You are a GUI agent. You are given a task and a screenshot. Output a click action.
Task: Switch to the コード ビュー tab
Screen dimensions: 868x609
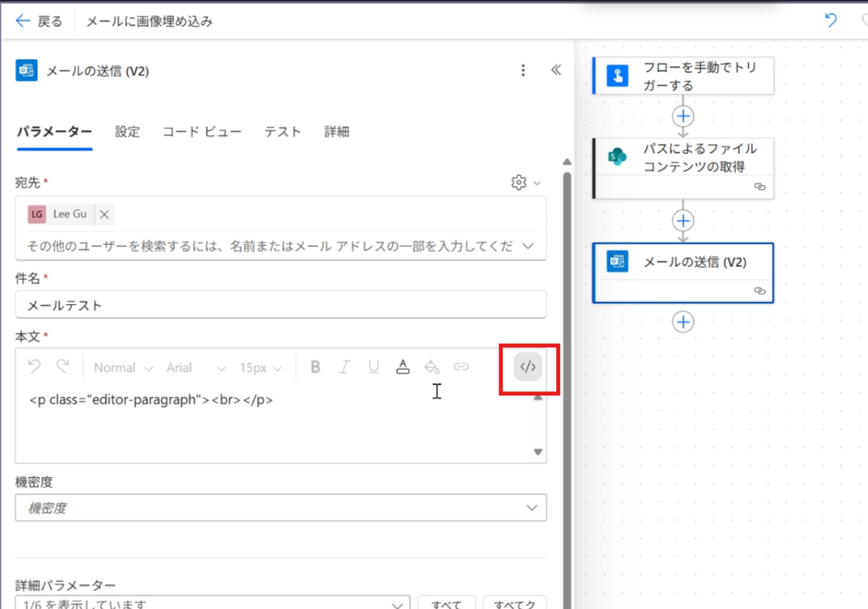tap(202, 131)
